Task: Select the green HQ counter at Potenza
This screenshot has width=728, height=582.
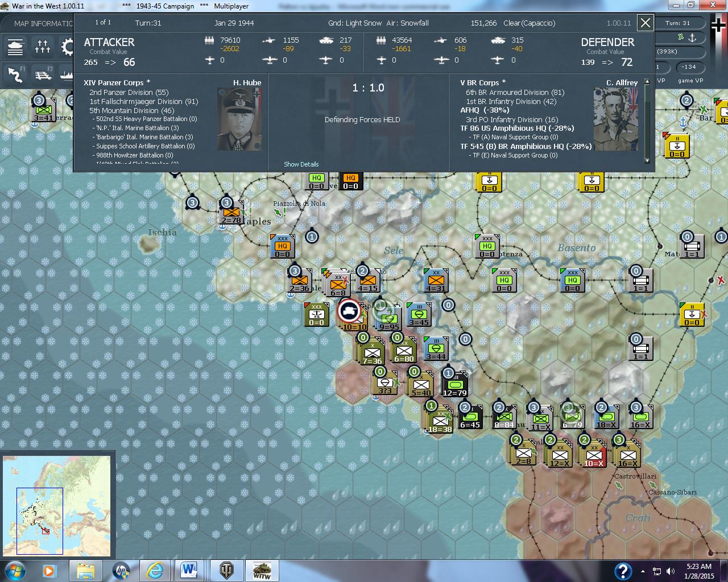Action: 487,247
